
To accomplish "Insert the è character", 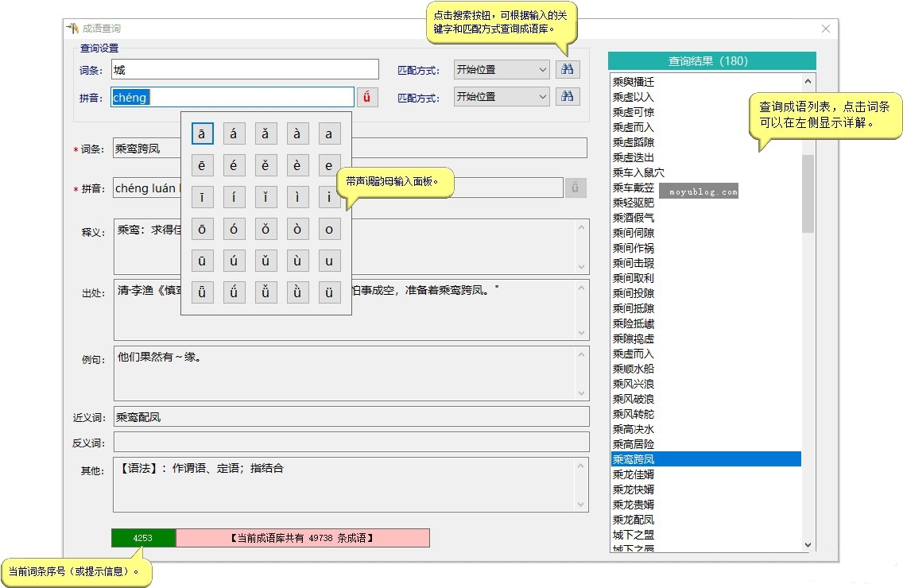I will (x=297, y=165).
